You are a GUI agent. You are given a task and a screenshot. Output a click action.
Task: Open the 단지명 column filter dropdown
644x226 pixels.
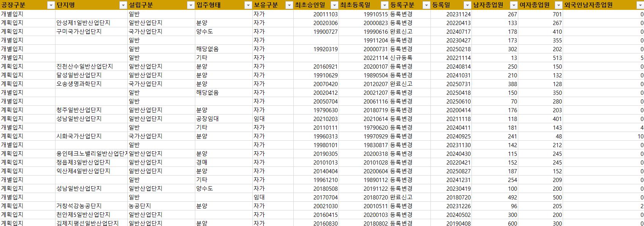pyautogui.click(x=123, y=5)
